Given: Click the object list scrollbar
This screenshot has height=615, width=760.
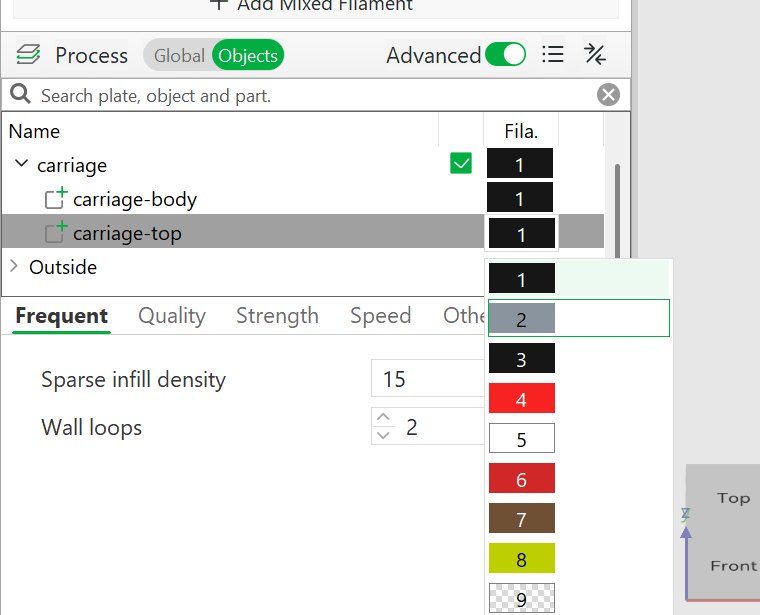Looking at the screenshot, I should pos(617,211).
